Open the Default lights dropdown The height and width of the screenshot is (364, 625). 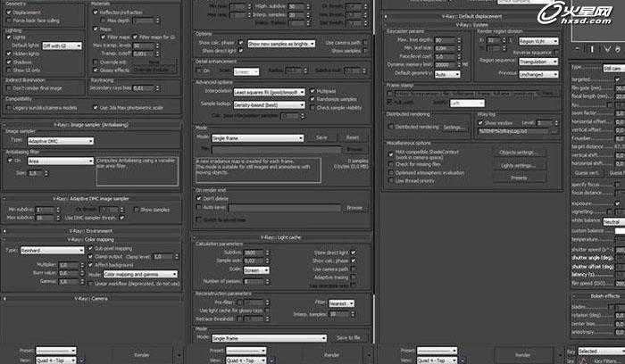62,45
